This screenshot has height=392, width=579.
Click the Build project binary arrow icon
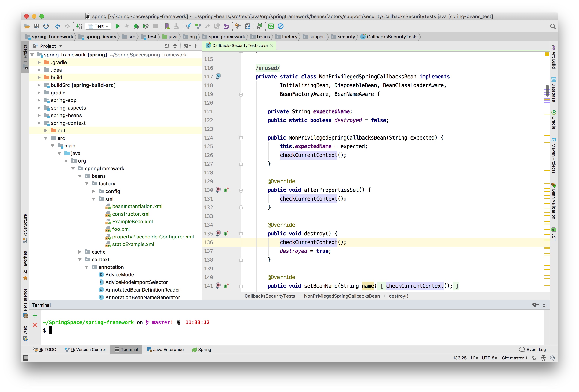pos(79,26)
